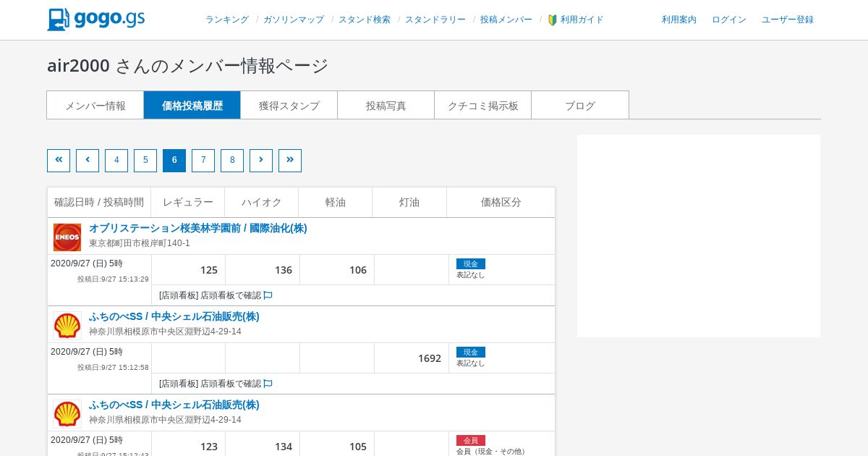This screenshot has width=868, height=456.
Task: Click the ENEOS logo for オブリステーション桜美林学園前
Action: tap(67, 237)
